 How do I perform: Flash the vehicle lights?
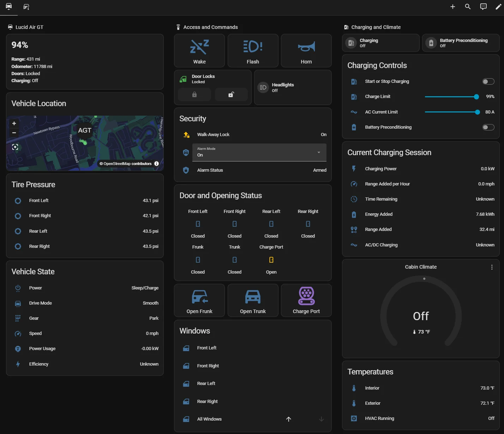click(x=253, y=51)
